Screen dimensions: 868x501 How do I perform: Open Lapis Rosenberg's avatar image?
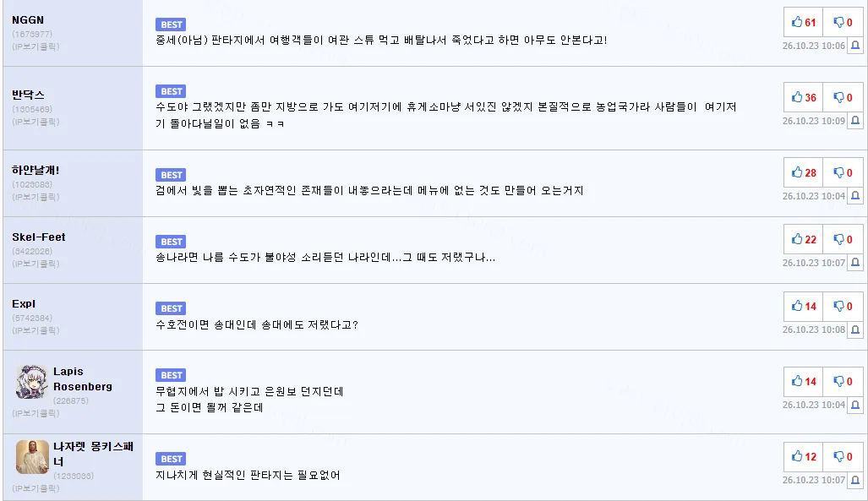pyautogui.click(x=31, y=382)
